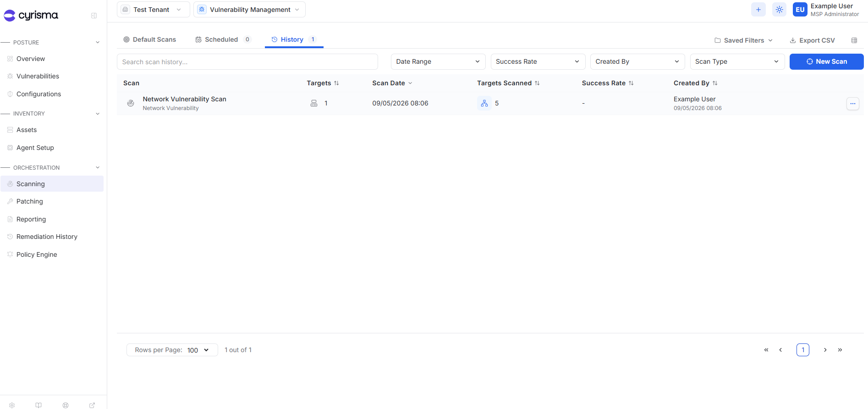Screen dimensions: 868x409
Task: Open the Success Rate filter dropdown
Action: coord(538,61)
